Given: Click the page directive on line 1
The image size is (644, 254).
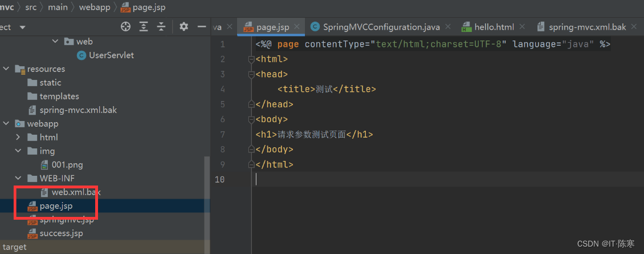Looking at the screenshot, I should click(433, 45).
